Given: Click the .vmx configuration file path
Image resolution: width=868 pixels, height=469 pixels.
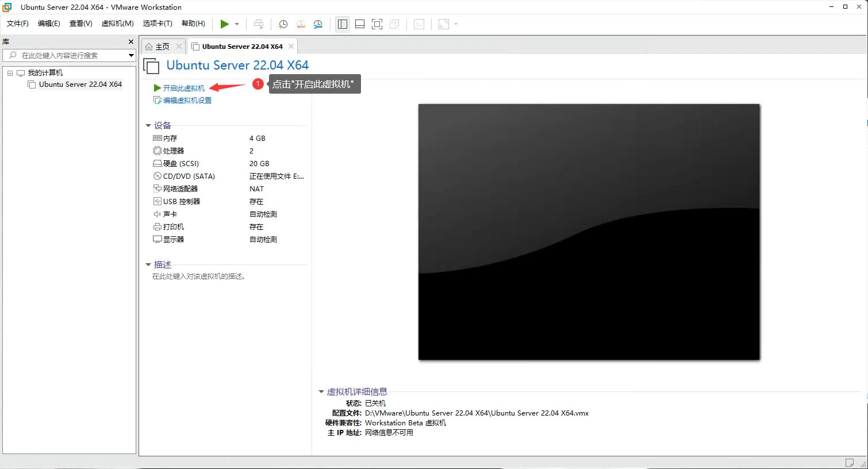Looking at the screenshot, I should [x=477, y=413].
